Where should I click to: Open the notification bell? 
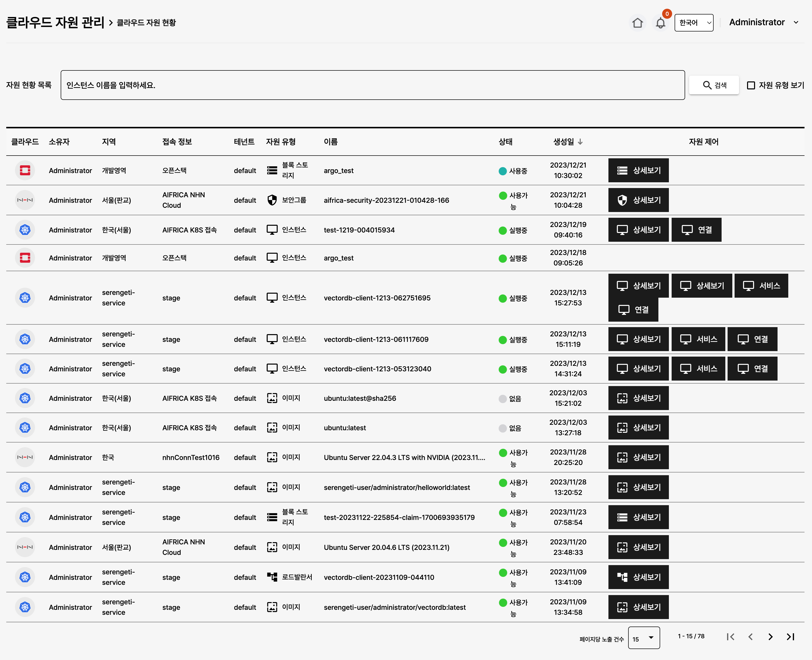(661, 23)
